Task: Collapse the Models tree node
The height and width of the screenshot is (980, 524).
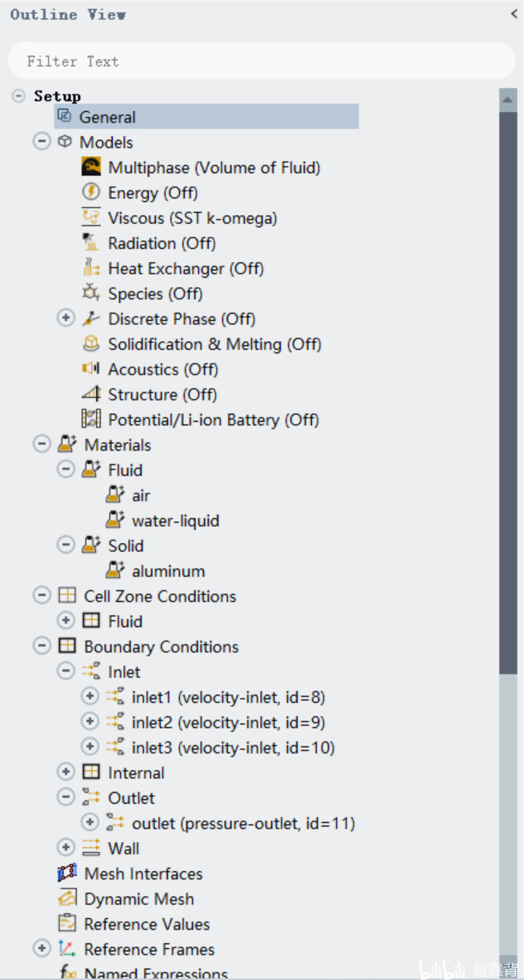Action: coord(42,142)
